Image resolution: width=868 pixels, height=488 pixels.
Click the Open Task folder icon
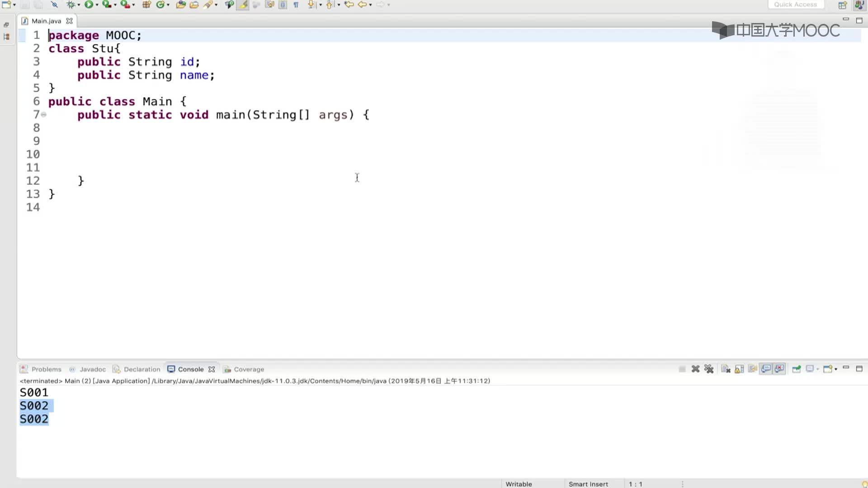pos(194,5)
